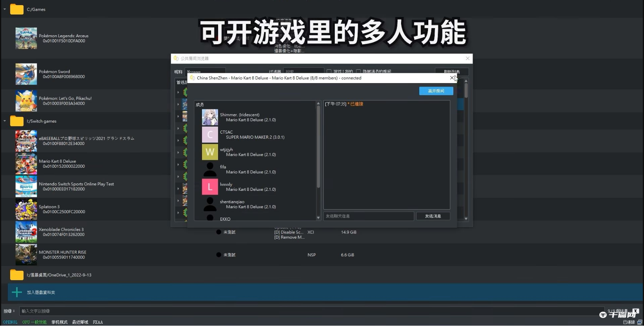Viewport: 644px width, 326px height.
Task: Click 已連線 connection status text
Action: [629, 322]
